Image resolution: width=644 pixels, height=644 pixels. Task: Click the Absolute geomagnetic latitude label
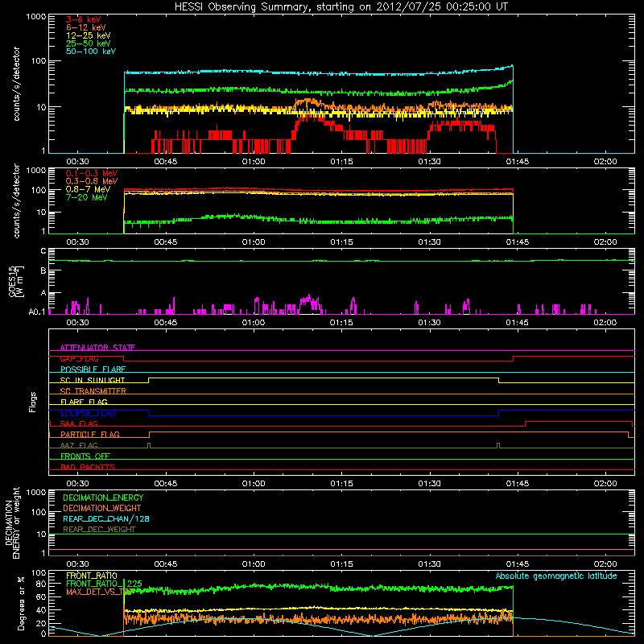[556, 576]
